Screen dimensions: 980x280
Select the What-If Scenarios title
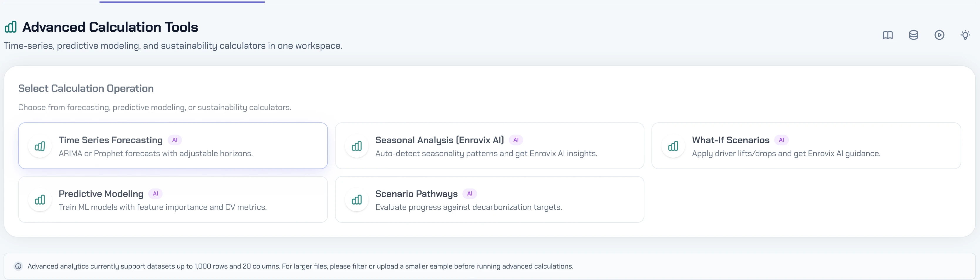tap(730, 140)
